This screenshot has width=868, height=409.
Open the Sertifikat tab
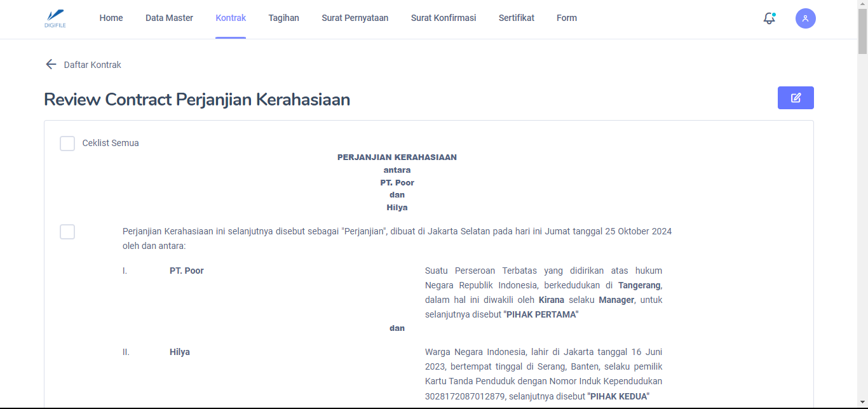516,18
